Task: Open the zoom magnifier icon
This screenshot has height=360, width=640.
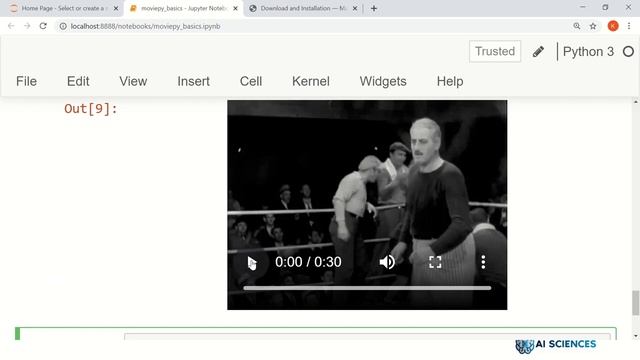Action: [577, 26]
